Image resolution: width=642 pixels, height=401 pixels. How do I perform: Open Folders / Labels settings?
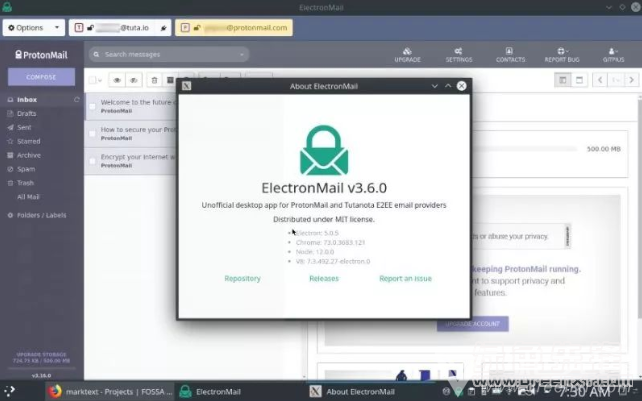(41, 215)
